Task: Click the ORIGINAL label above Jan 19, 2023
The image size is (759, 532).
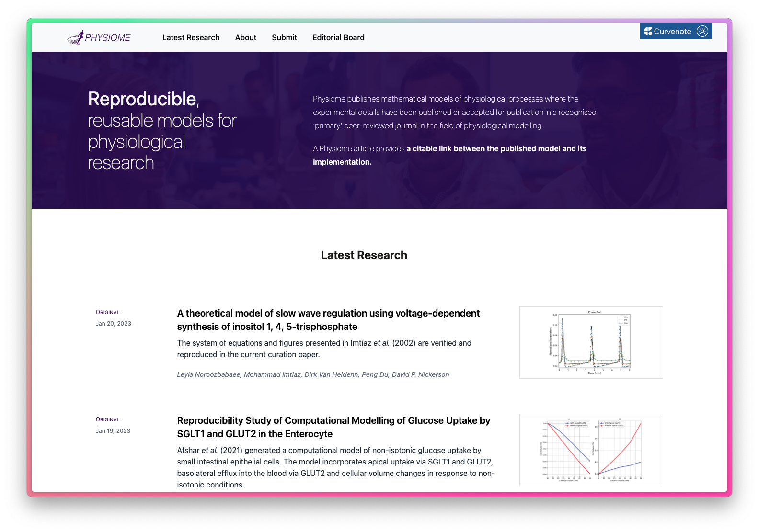Action: 107,419
